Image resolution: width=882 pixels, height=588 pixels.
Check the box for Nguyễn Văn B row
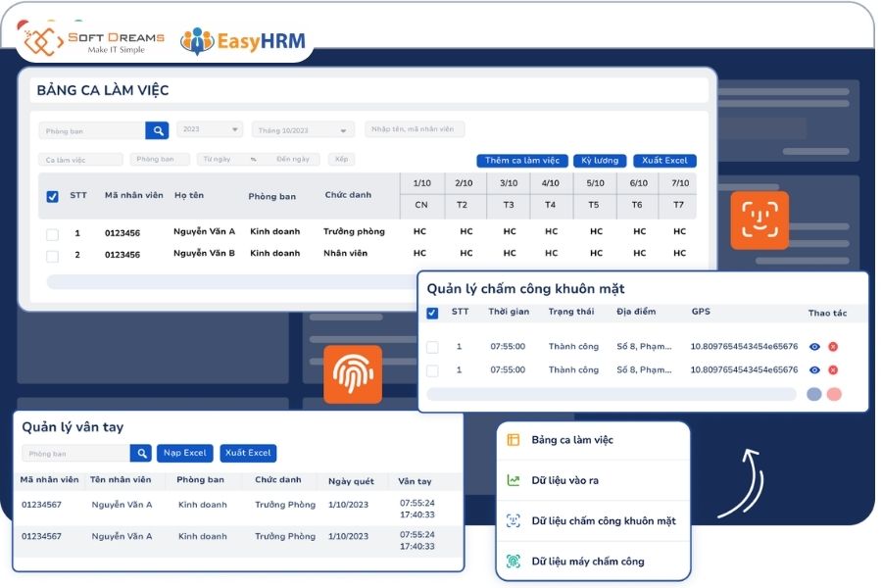pyautogui.click(x=52, y=256)
